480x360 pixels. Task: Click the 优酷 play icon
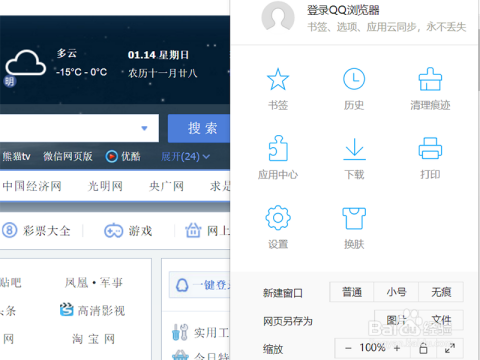(111, 156)
